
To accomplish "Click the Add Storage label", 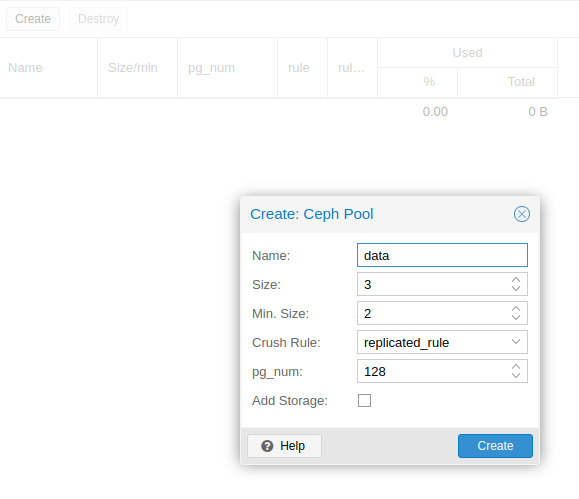I will tap(290, 401).
